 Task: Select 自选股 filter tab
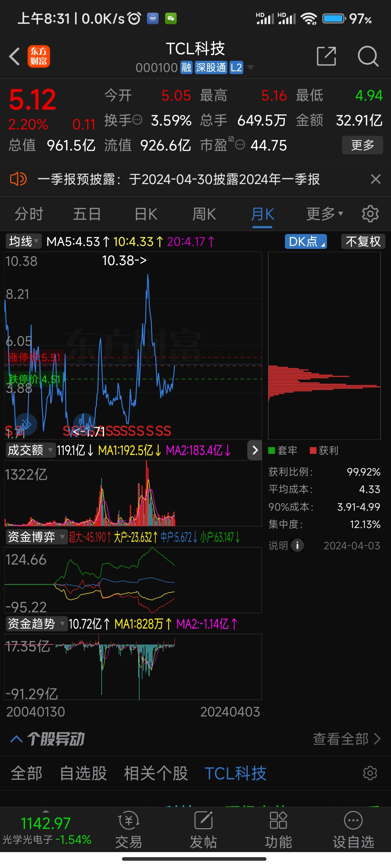[83, 773]
